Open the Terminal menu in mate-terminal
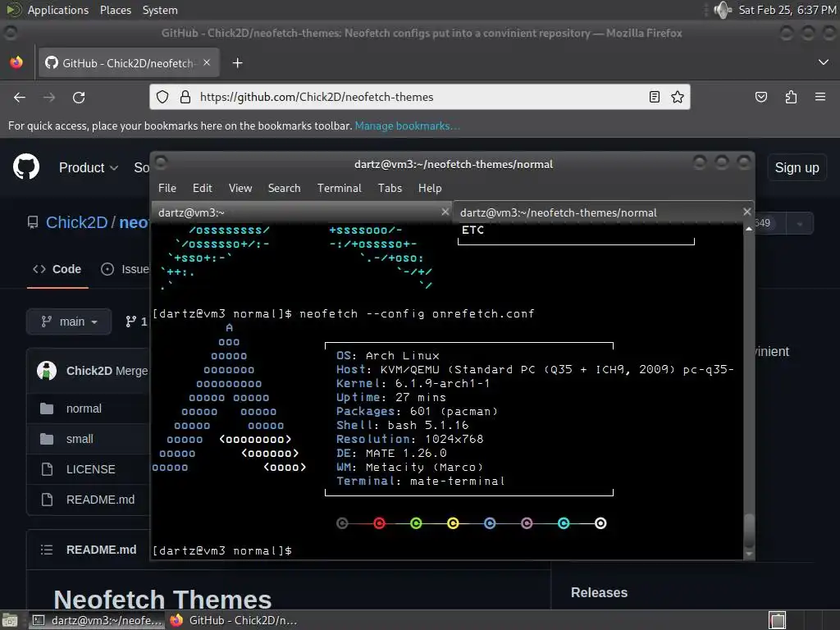This screenshot has width=840, height=630. [339, 188]
